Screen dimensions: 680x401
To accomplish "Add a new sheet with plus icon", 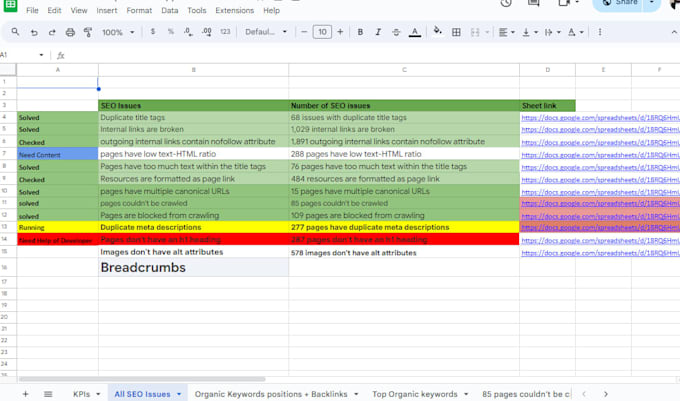I will tap(25, 394).
